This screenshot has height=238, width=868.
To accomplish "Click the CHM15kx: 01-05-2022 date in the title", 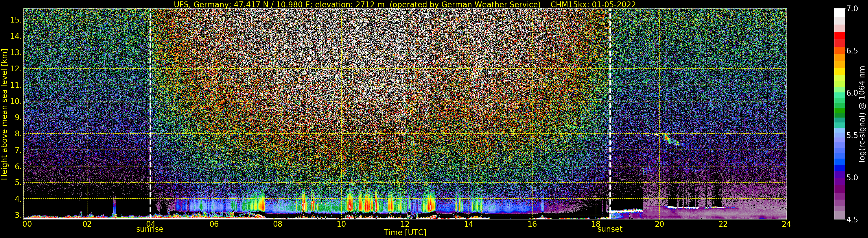I will [593, 4].
